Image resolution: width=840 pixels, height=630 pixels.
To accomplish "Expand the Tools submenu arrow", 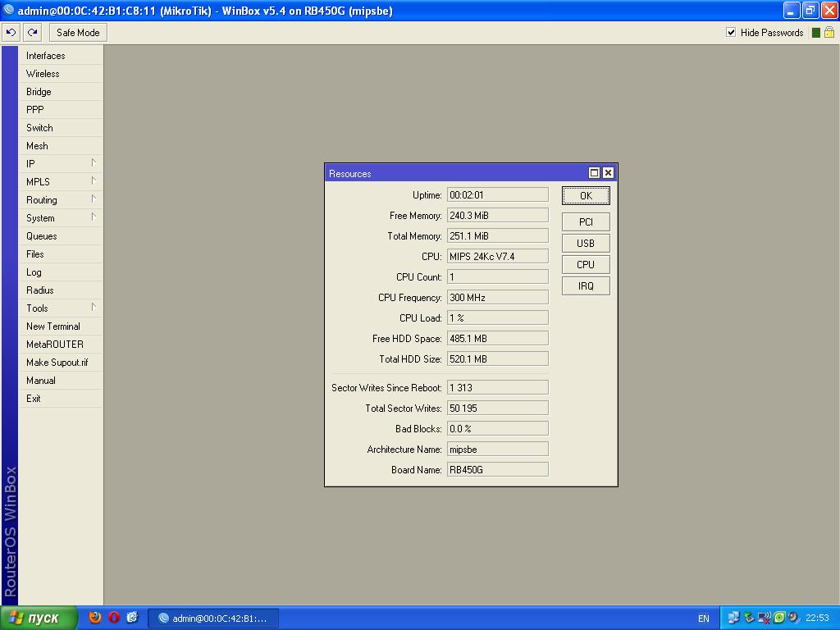I will (94, 308).
